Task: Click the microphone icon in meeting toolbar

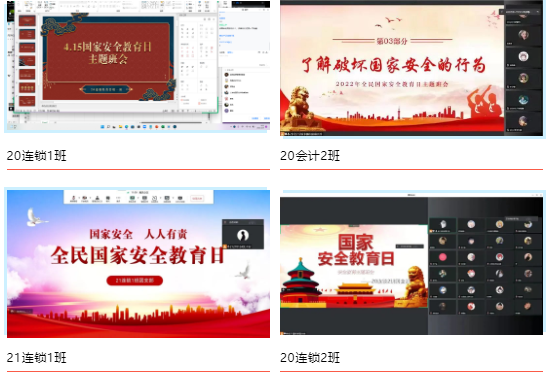Action: pyautogui.click(x=73, y=199)
